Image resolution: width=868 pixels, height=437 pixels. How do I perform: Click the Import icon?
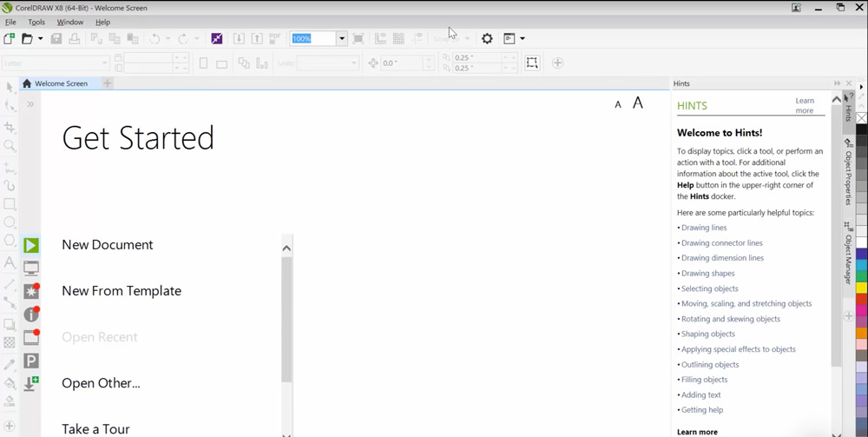[x=239, y=39]
